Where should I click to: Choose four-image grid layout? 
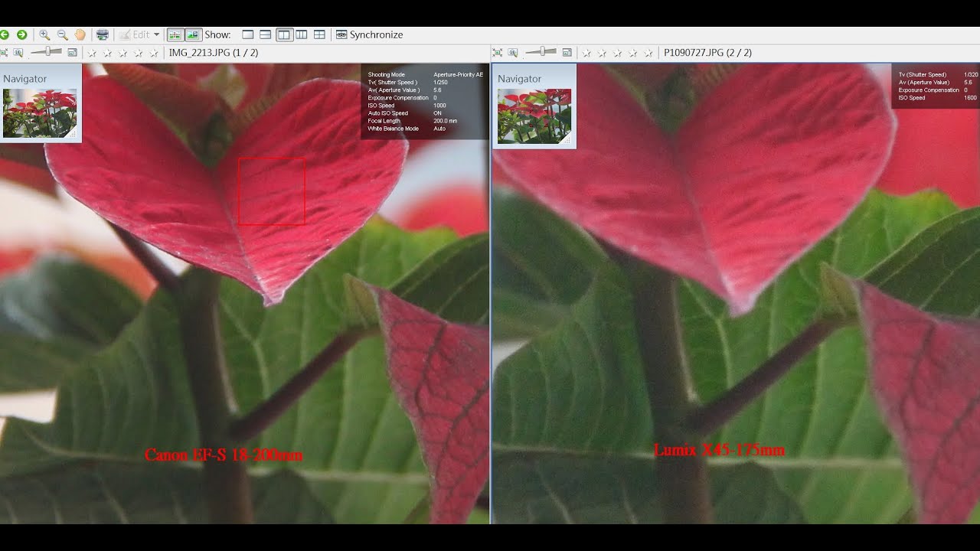(319, 34)
